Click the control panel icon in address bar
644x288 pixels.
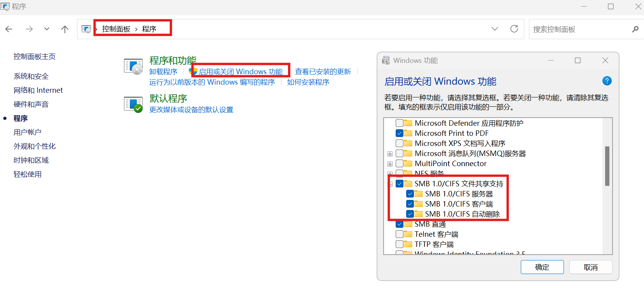[x=86, y=29]
